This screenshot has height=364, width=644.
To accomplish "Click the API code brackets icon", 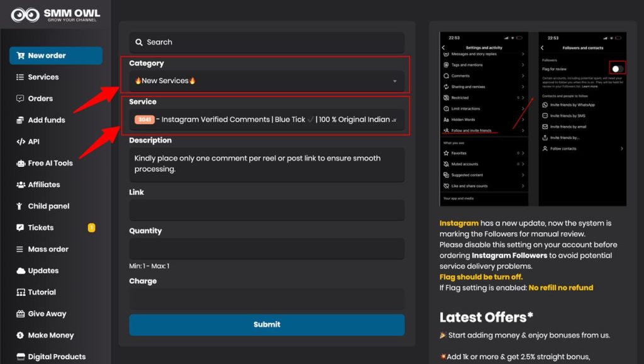I will [x=21, y=142].
